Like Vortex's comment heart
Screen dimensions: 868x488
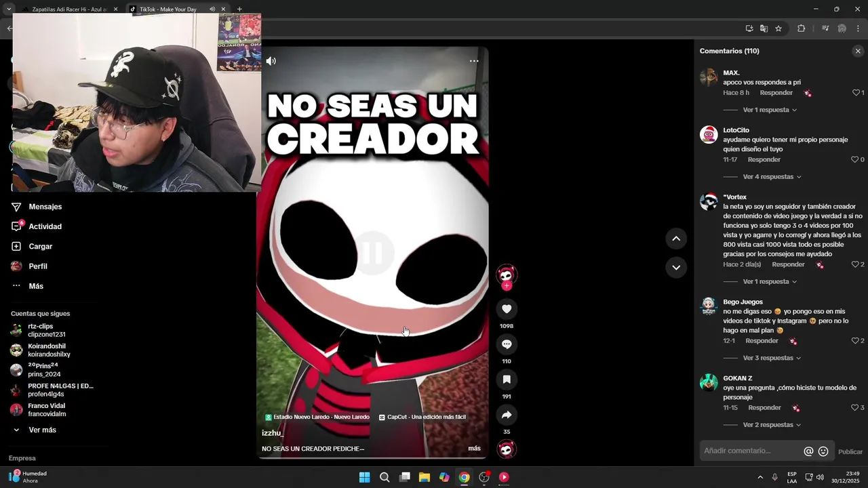pyautogui.click(x=855, y=264)
